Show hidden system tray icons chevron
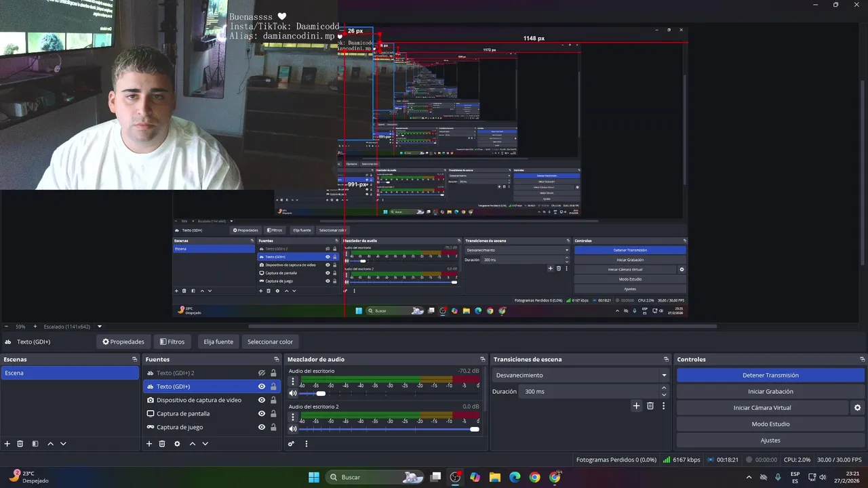Image resolution: width=868 pixels, height=488 pixels. (x=749, y=477)
